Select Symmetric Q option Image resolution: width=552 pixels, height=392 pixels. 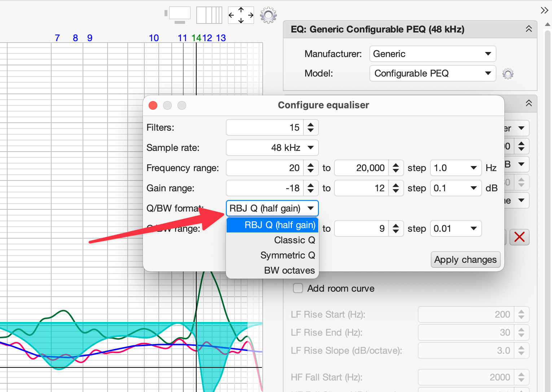coord(288,255)
